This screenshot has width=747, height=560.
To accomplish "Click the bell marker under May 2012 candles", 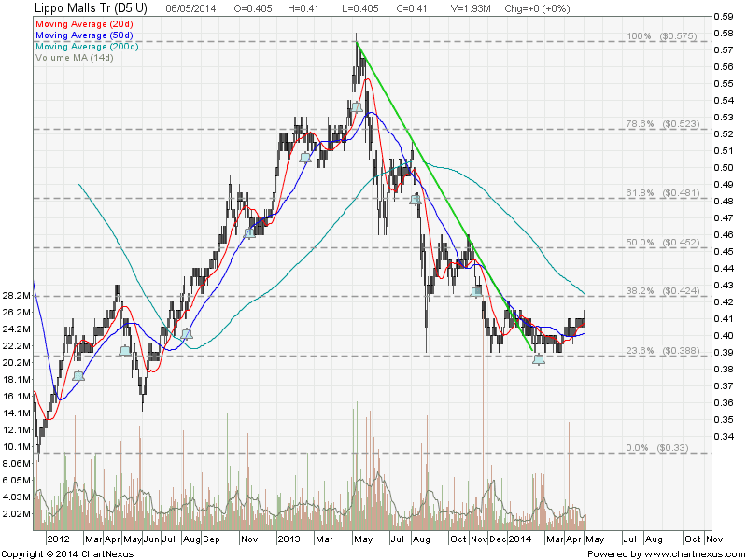I will point(125,351).
